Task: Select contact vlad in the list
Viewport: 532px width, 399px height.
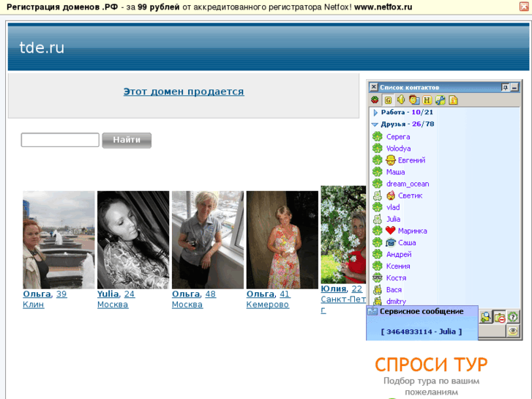Action: coord(393,207)
